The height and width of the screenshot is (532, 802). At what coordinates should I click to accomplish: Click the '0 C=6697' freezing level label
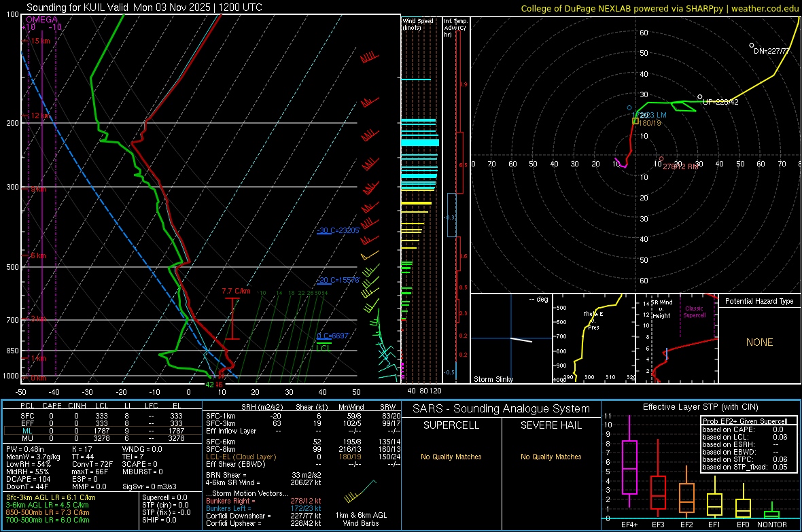(x=333, y=336)
